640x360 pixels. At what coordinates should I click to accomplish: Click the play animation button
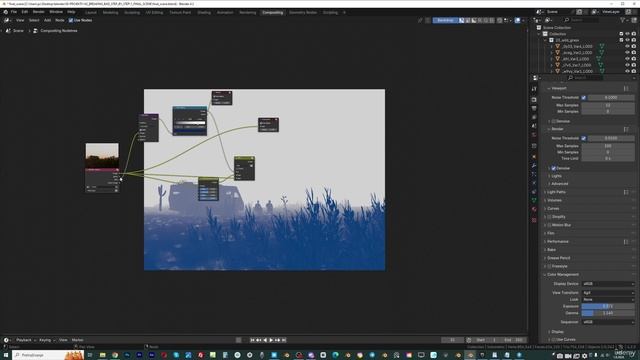[271, 340]
